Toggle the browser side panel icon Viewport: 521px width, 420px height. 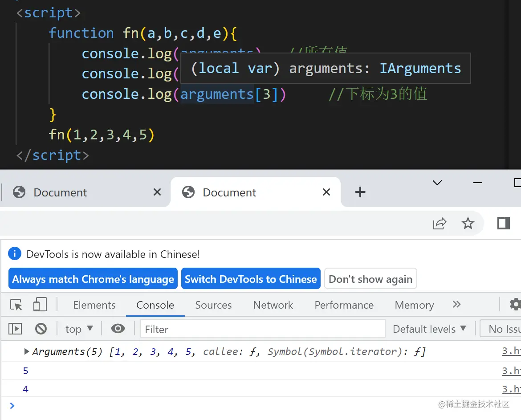tap(503, 223)
